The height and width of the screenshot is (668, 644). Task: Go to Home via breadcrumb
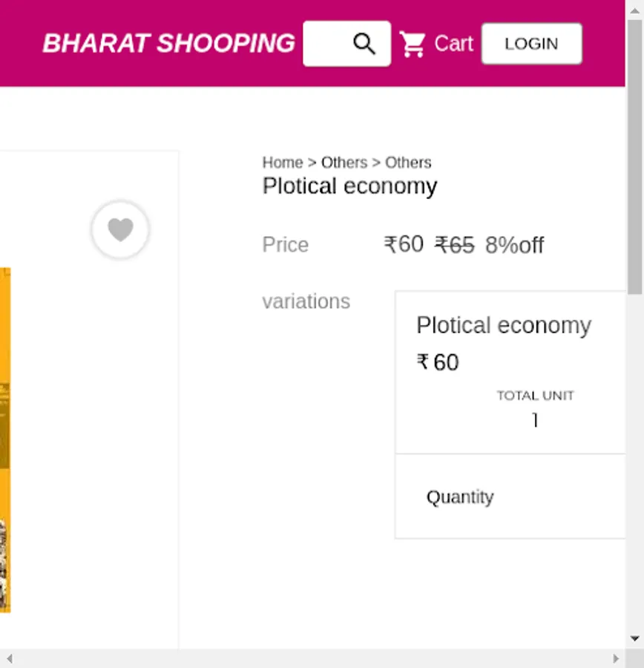tap(283, 163)
